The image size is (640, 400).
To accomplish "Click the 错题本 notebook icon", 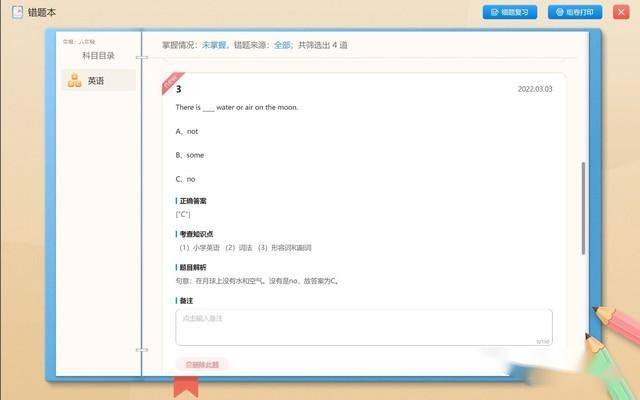I will pyautogui.click(x=17, y=12).
